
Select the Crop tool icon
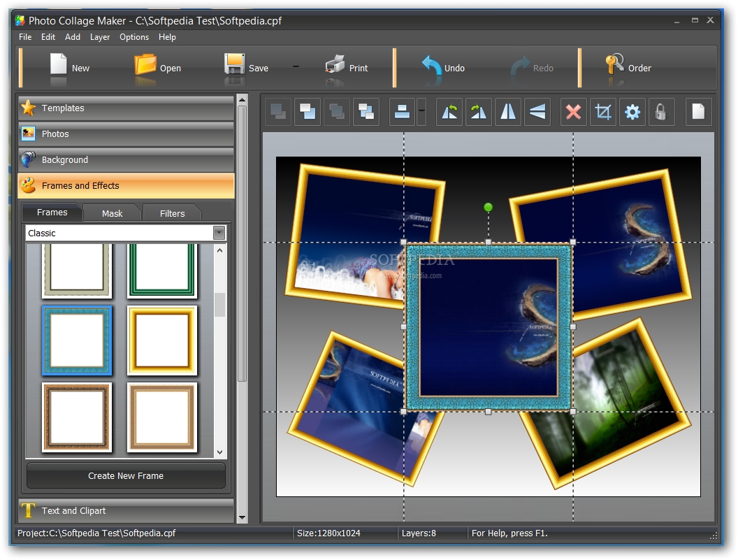click(603, 112)
